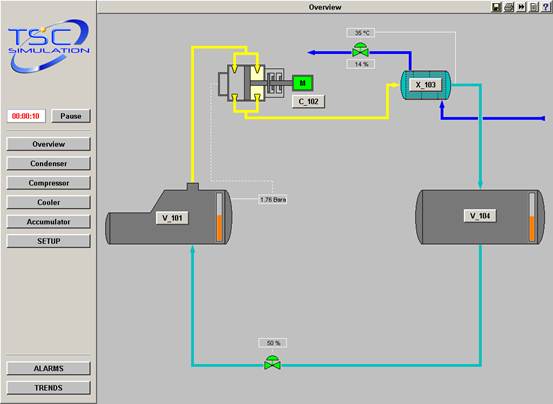Viewport: 553px width, 404px height.
Task: Click the document icon left of help
Action: [534, 7]
